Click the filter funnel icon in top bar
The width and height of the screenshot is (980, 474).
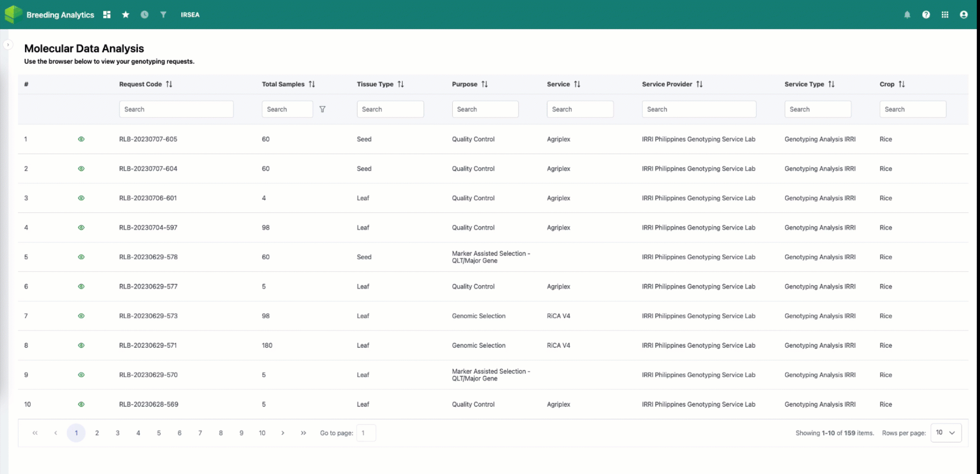163,15
